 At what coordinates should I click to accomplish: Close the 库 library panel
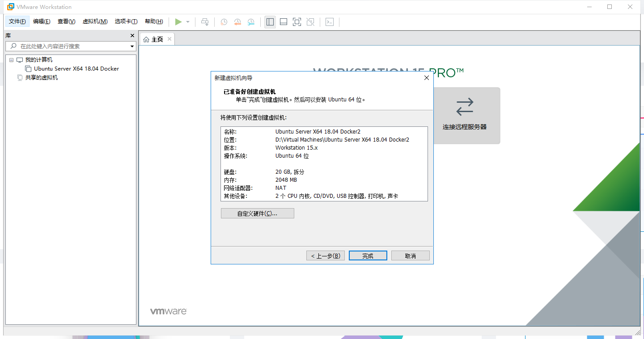(132, 36)
